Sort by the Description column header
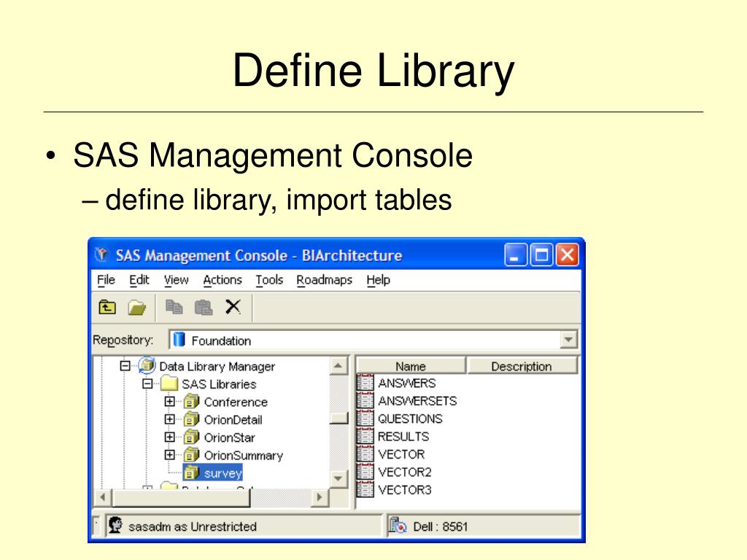Image resolution: width=747 pixels, height=560 pixels. tap(522, 366)
